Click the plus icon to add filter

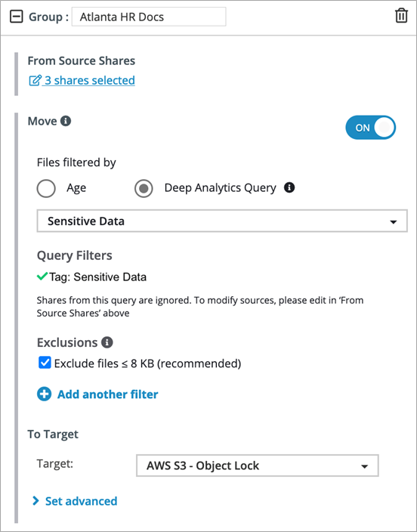point(44,394)
